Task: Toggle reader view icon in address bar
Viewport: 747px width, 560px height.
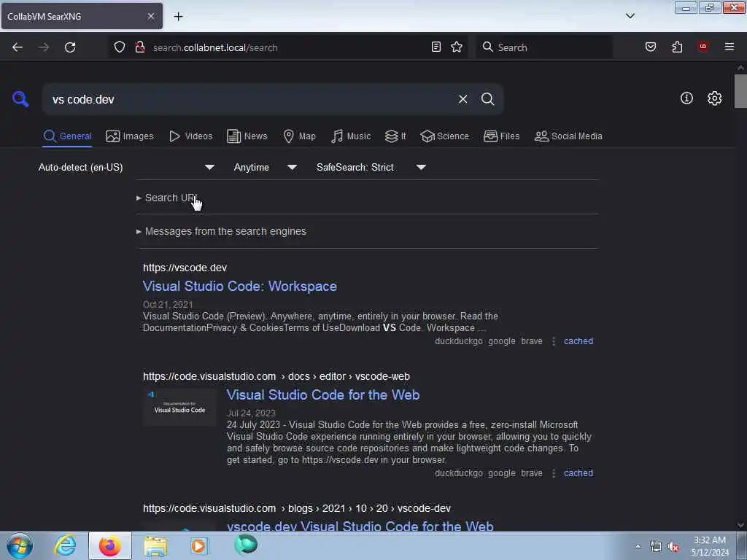Action: pyautogui.click(x=436, y=47)
